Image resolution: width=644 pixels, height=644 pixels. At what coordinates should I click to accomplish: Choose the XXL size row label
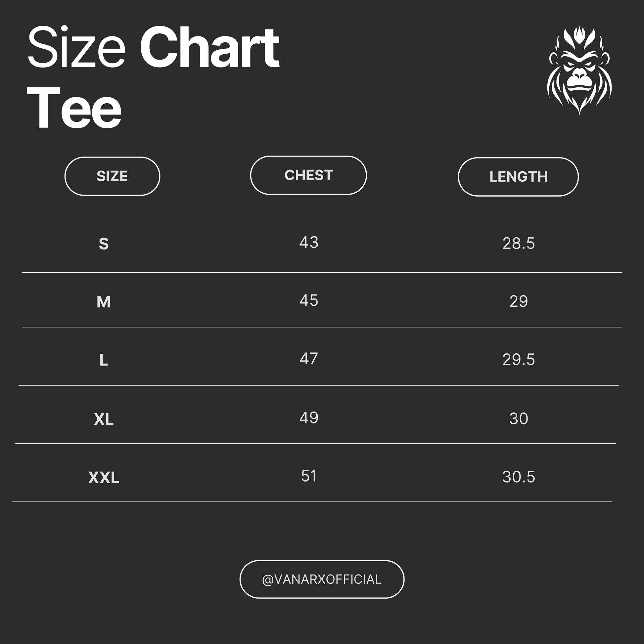click(x=104, y=478)
